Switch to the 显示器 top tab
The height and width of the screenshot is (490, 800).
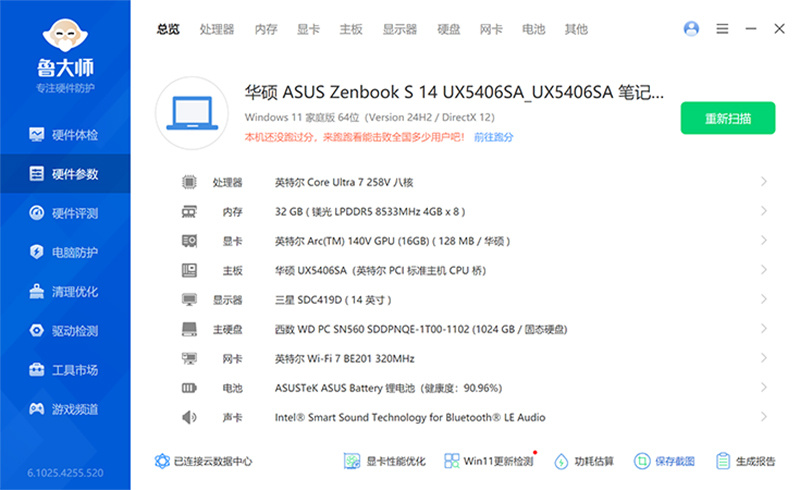tap(400, 30)
